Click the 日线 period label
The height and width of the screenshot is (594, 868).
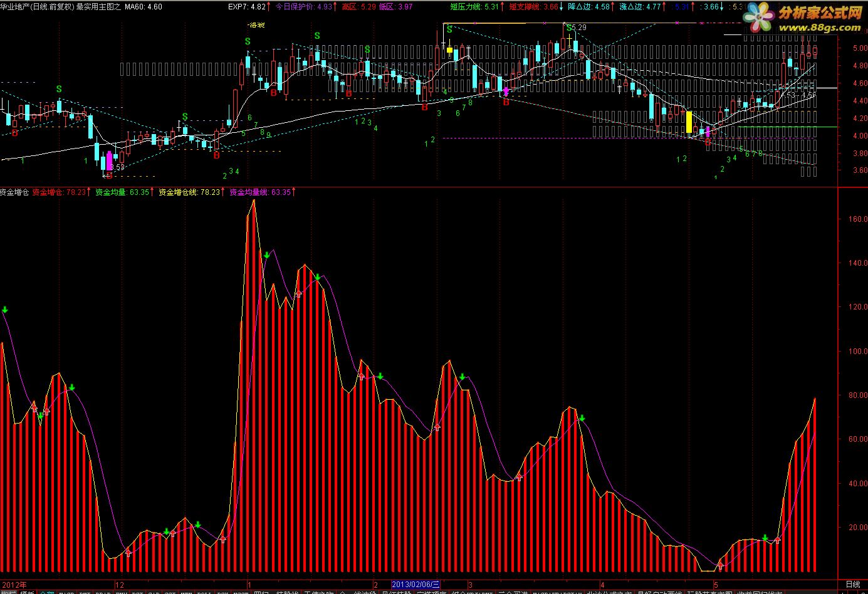(853, 585)
